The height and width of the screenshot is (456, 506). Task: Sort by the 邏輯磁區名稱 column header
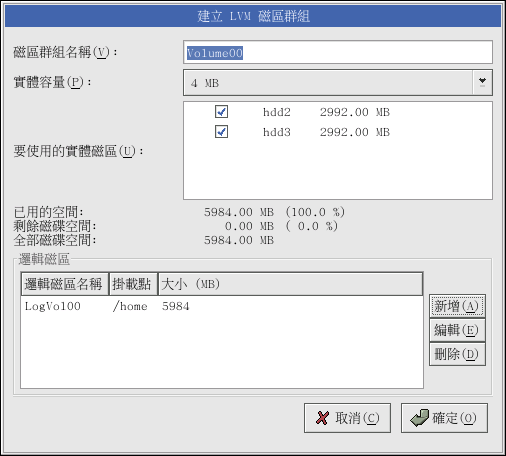[65, 284]
